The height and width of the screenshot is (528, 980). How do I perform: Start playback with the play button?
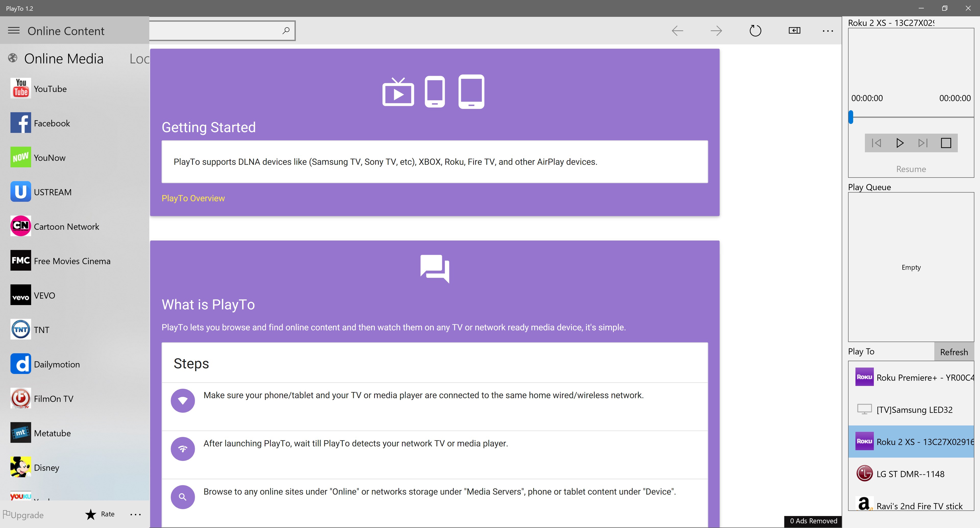pos(899,143)
